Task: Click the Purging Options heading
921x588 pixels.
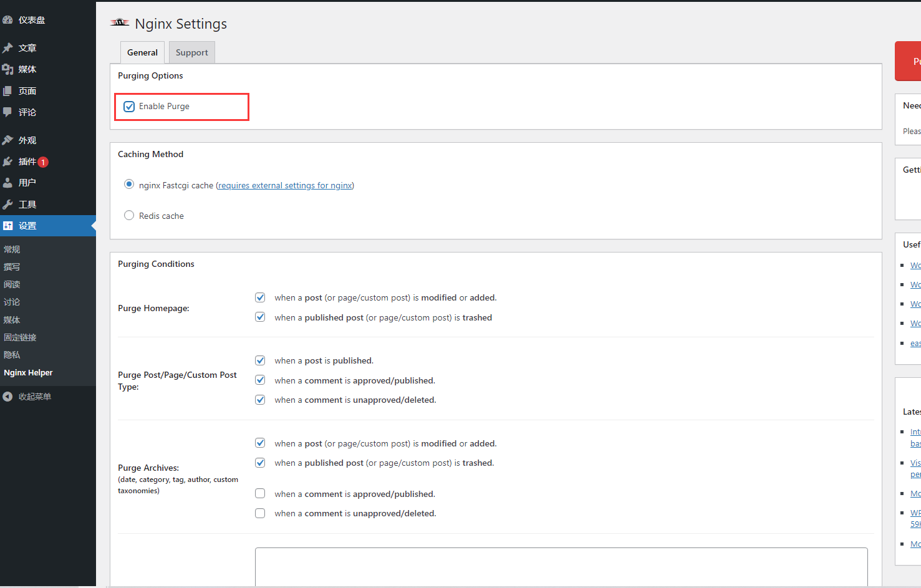Action: click(x=150, y=75)
